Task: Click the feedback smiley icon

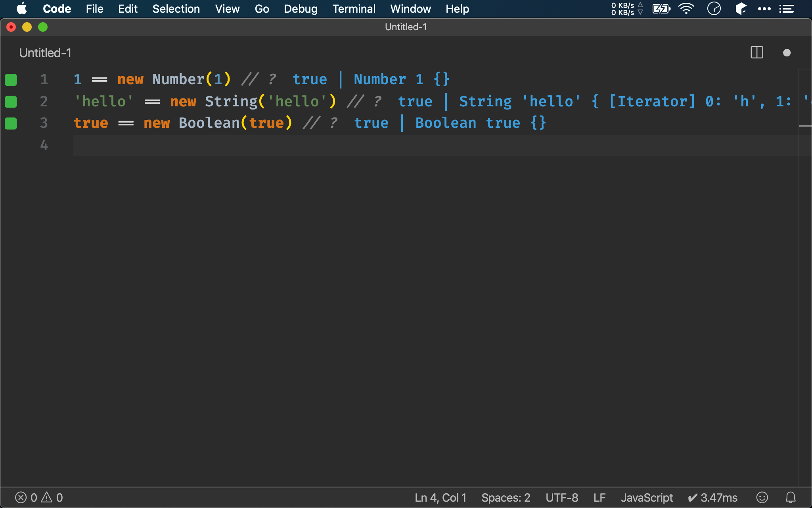Action: pyautogui.click(x=762, y=497)
